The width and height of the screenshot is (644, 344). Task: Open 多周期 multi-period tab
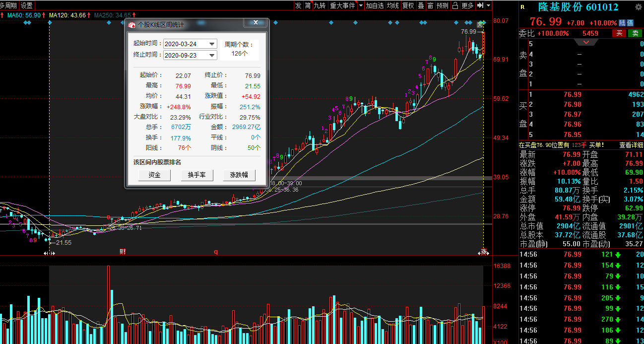[x=9, y=5]
